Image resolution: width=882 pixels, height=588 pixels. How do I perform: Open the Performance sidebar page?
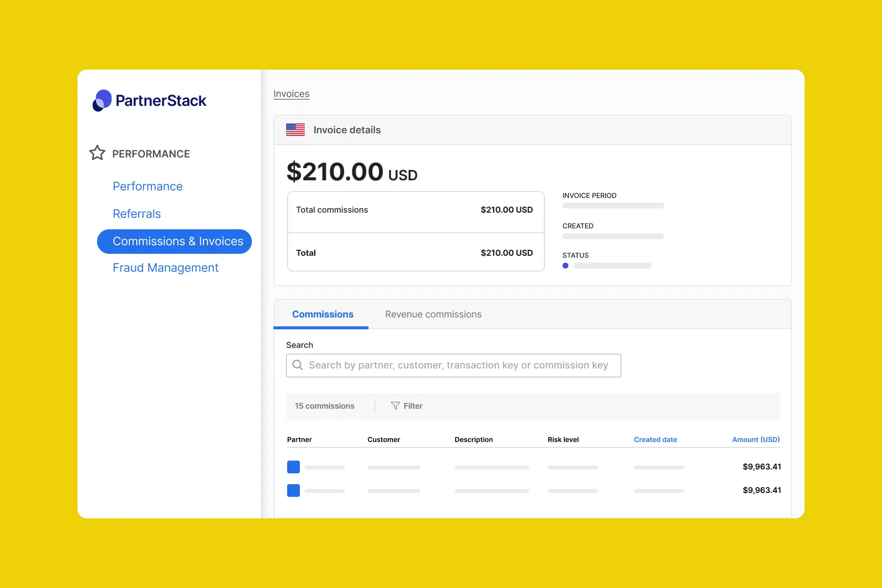[x=147, y=186]
